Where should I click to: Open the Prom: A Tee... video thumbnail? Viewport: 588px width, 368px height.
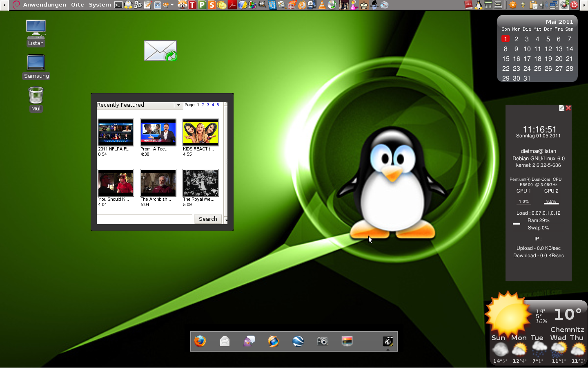point(158,132)
